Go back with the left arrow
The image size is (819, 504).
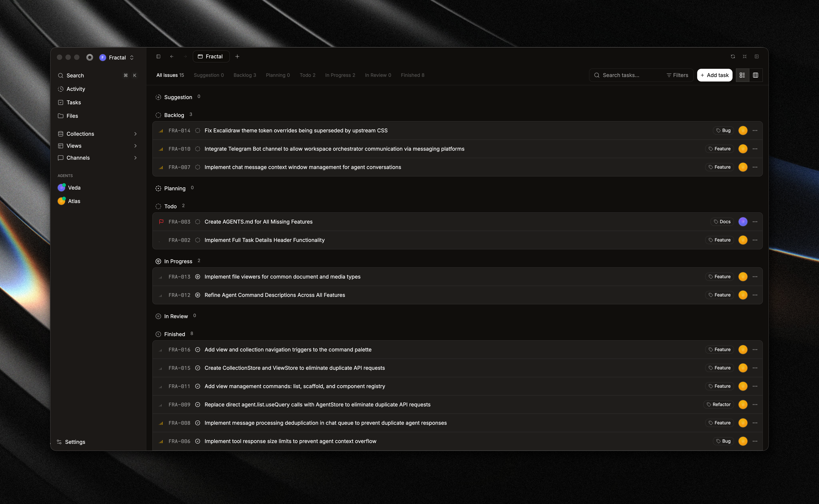pos(171,57)
